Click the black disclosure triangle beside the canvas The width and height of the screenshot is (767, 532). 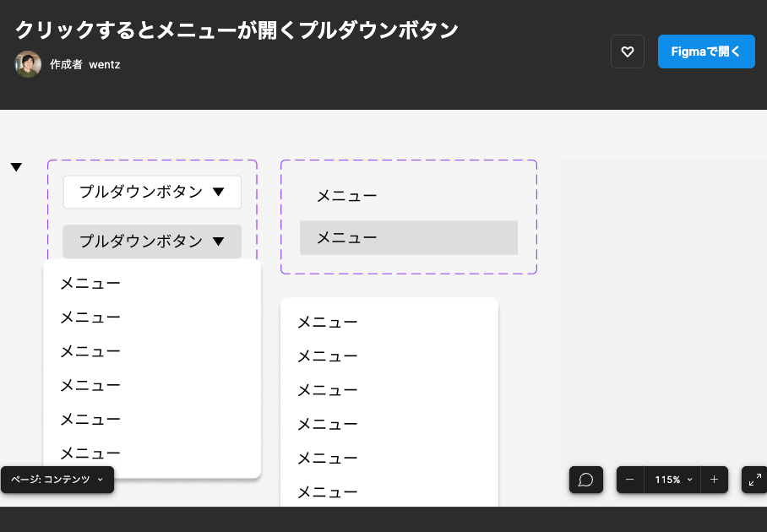pyautogui.click(x=16, y=166)
